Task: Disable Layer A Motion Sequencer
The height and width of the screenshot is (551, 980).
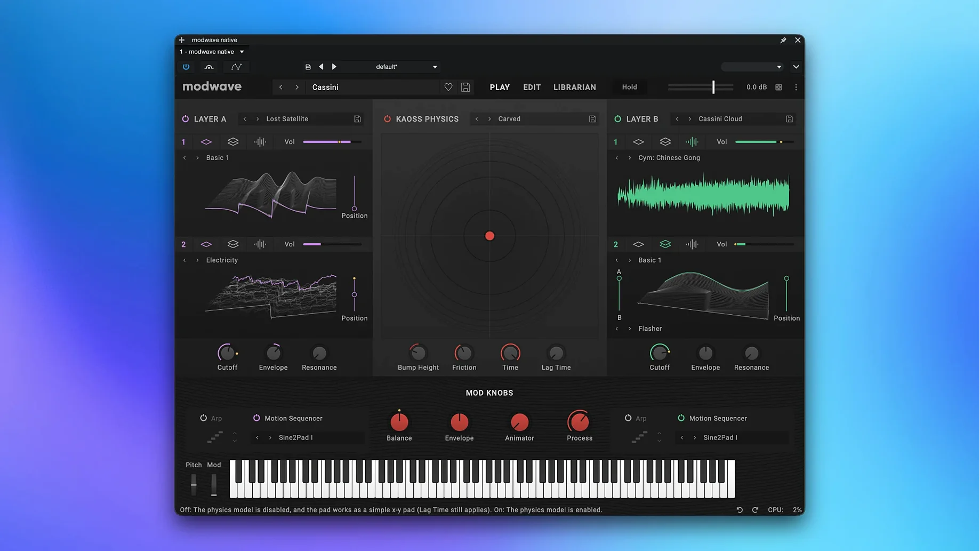Action: pyautogui.click(x=256, y=418)
